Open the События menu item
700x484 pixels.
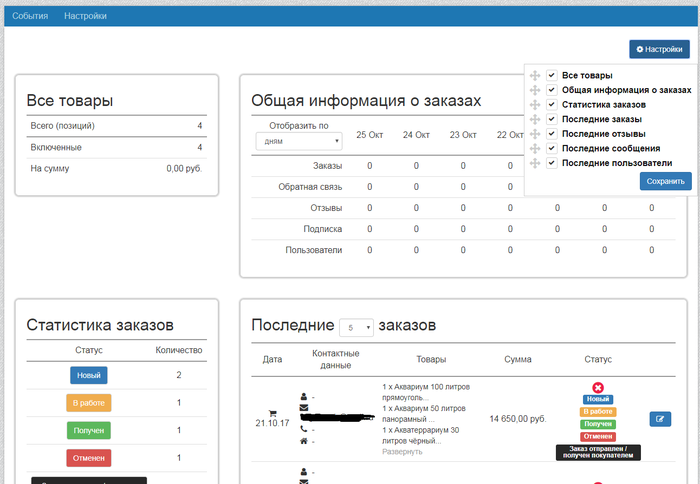(x=30, y=16)
